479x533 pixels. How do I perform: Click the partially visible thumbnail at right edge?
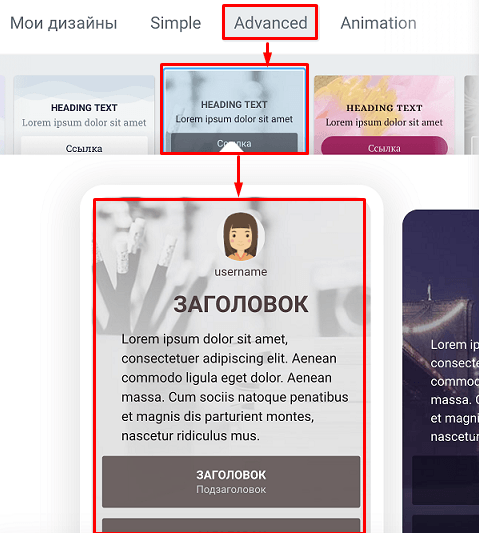(x=472, y=115)
